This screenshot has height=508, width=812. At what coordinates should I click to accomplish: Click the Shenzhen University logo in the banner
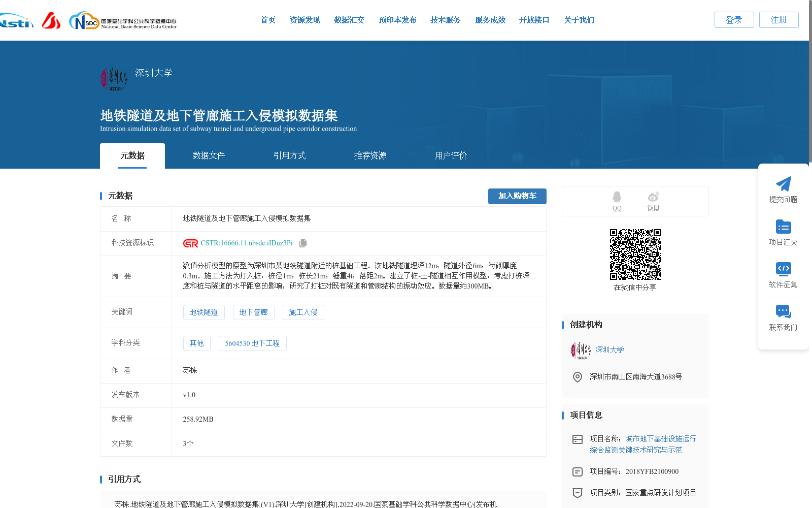click(114, 79)
